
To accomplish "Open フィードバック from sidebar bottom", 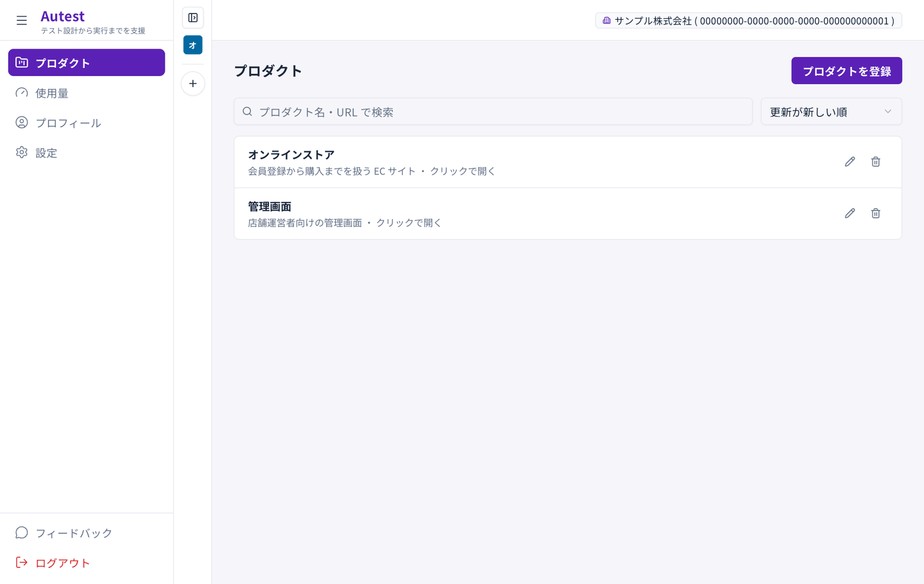I will pos(87,532).
